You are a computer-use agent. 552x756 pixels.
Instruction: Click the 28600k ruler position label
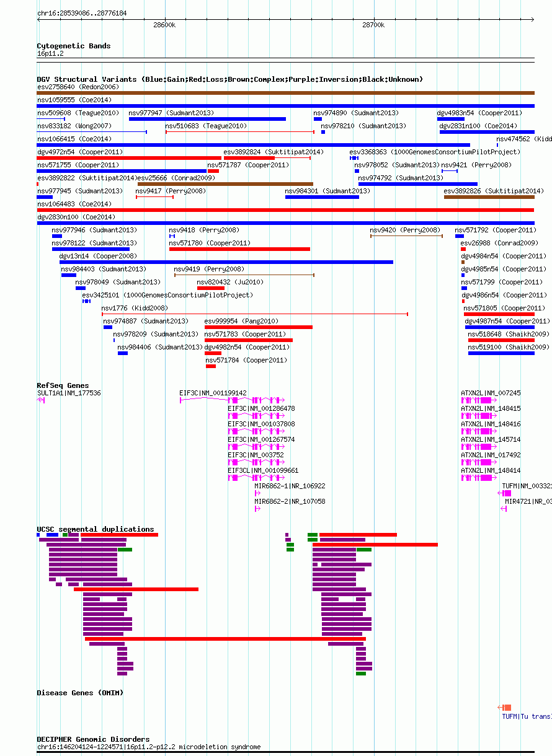164,25
